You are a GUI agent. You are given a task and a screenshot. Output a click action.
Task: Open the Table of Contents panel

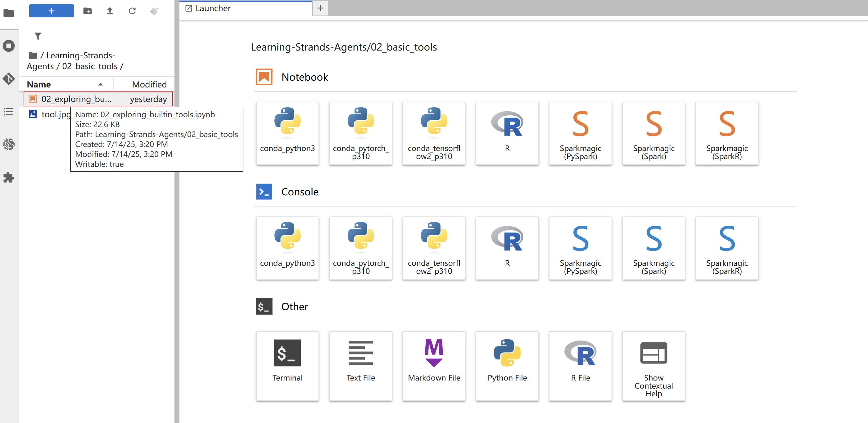(x=9, y=111)
